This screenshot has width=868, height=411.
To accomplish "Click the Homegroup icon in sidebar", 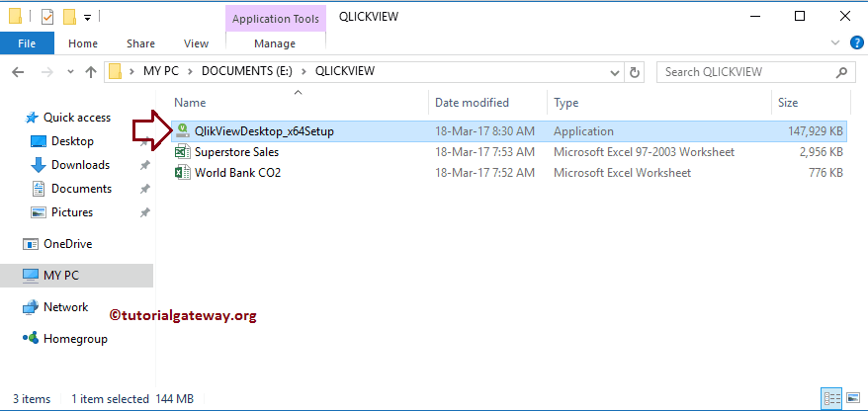I will 30,338.
